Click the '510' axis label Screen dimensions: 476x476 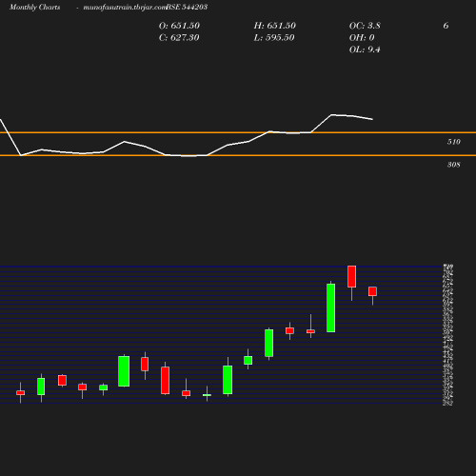(454, 142)
